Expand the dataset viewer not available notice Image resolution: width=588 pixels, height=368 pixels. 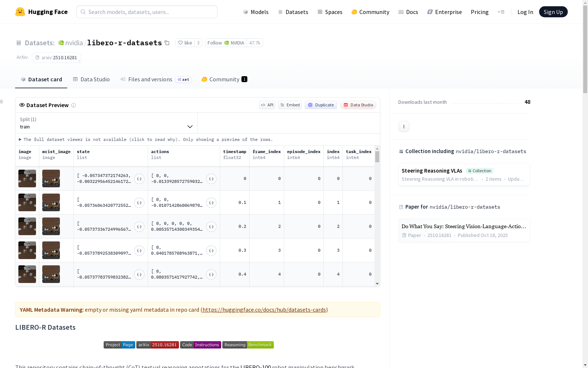click(146, 139)
